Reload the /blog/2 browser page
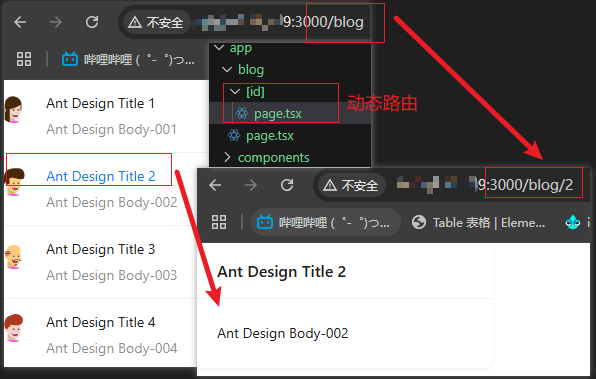 point(287,185)
